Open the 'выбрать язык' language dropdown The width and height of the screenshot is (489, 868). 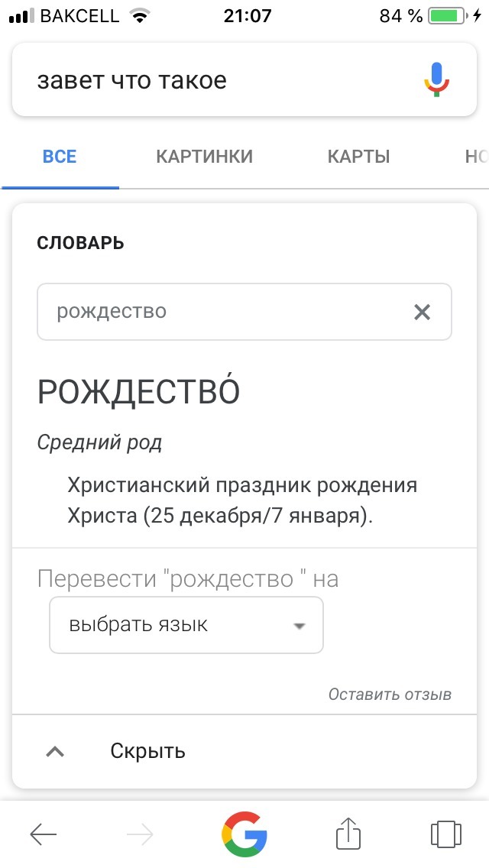point(186,625)
